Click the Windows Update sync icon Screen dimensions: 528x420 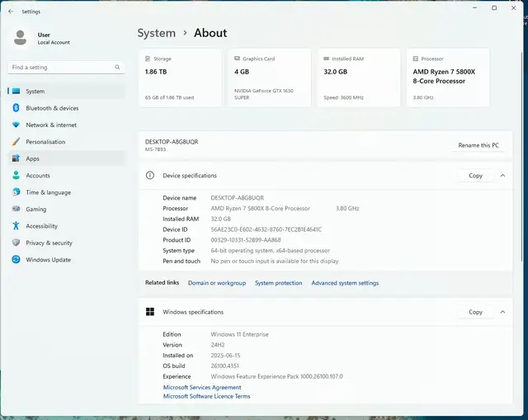coord(16,259)
